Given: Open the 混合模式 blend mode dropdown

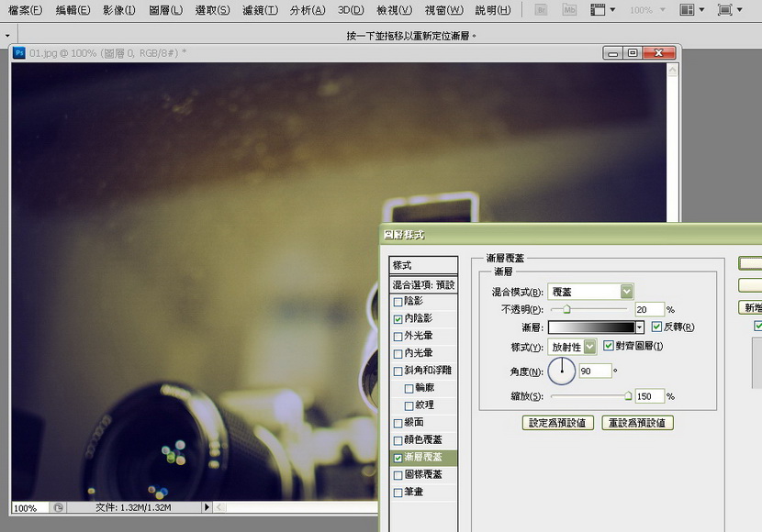Looking at the screenshot, I should [626, 292].
